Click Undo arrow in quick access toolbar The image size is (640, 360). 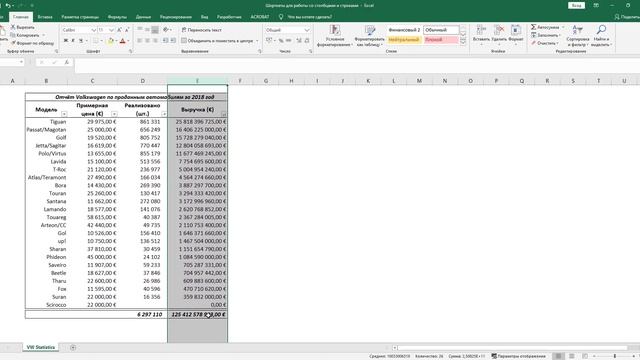pyautogui.click(x=8, y=5)
